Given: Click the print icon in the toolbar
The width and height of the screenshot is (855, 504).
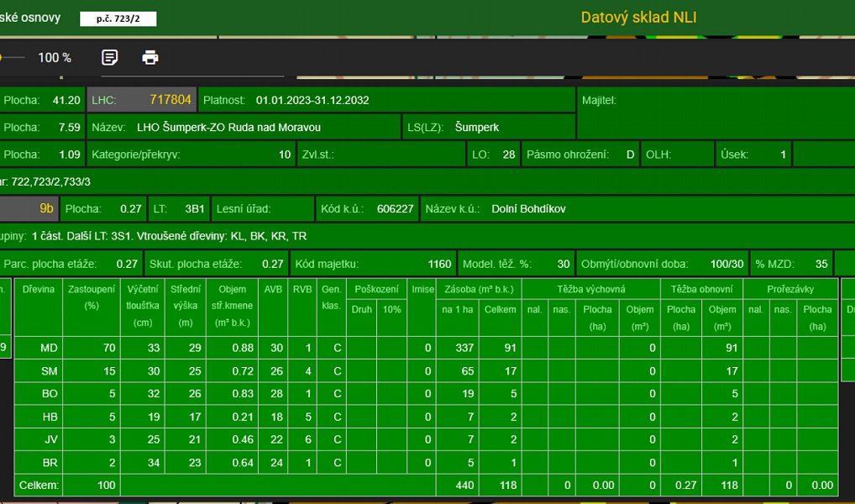Looking at the screenshot, I should (x=150, y=57).
